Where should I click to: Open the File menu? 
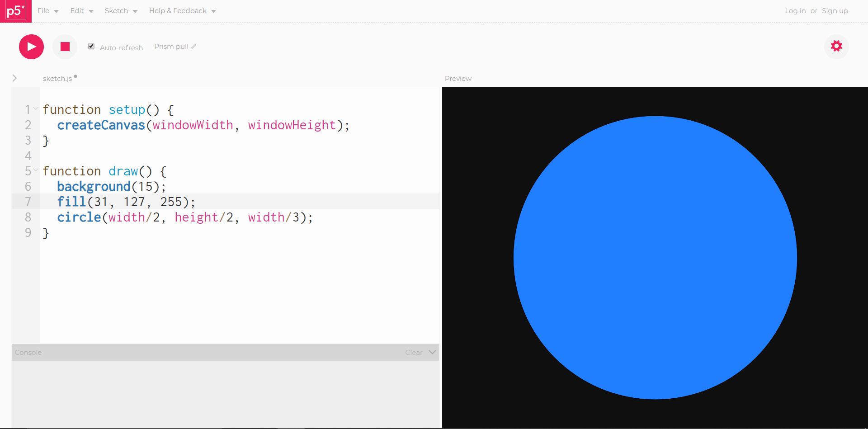click(x=47, y=11)
